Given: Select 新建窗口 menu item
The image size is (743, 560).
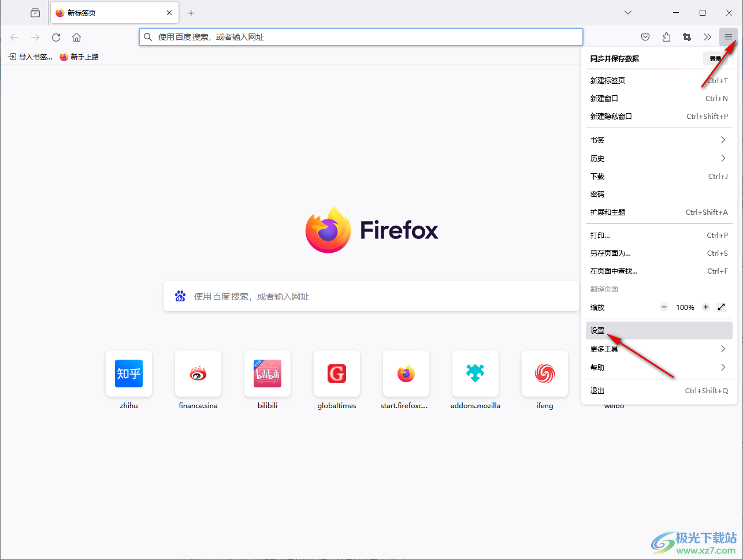Looking at the screenshot, I should coord(659,99).
